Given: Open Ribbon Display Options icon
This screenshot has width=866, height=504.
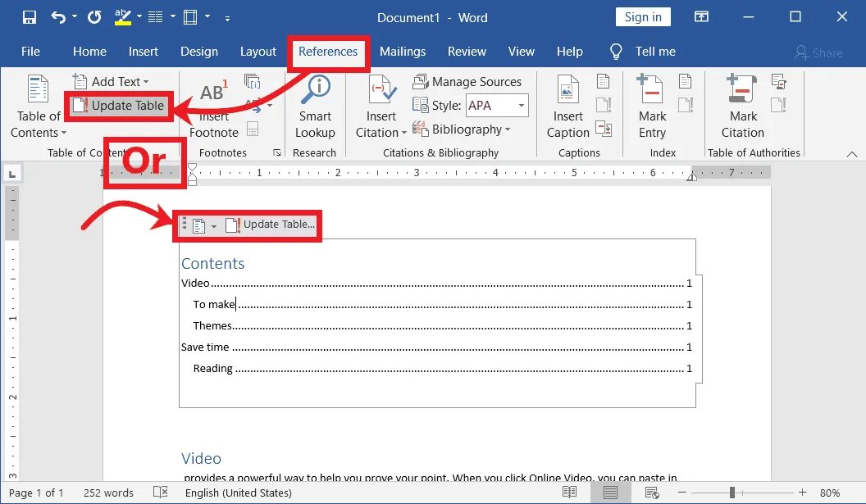Looking at the screenshot, I should pos(701,17).
